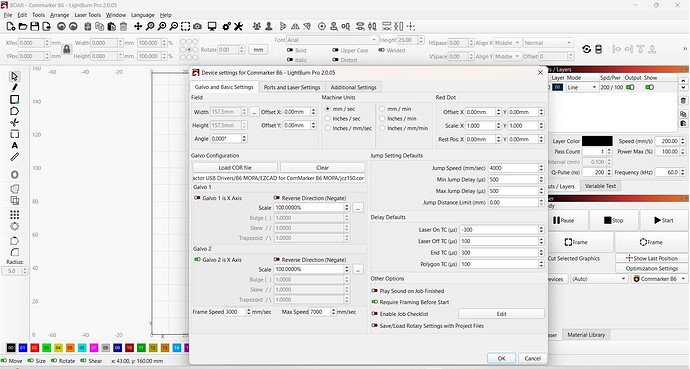Screen dimensions: 690x369
Task: Click Jump Speed spinner arrows
Action: 541,168
